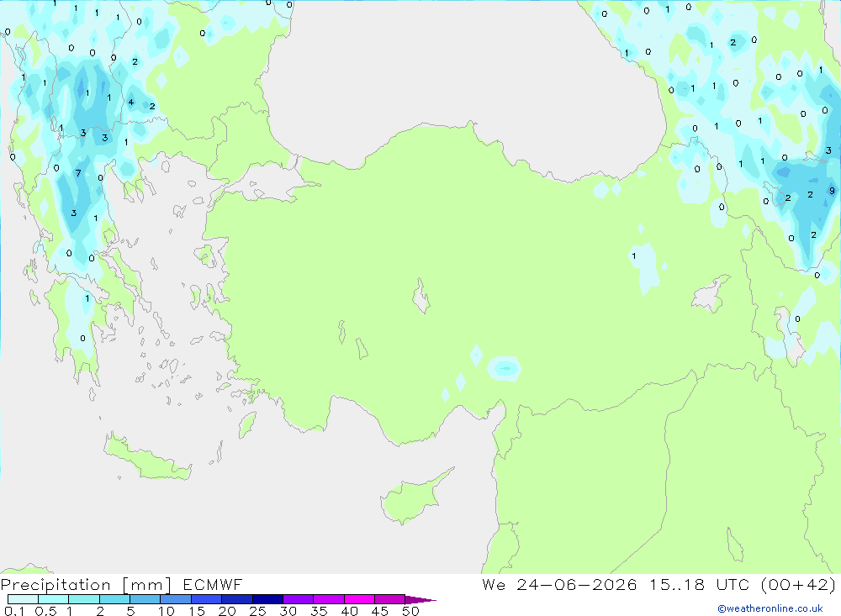841x616 pixels.
Task: Select the 2–5 mm legend color swatch
Action: [x=114, y=599]
